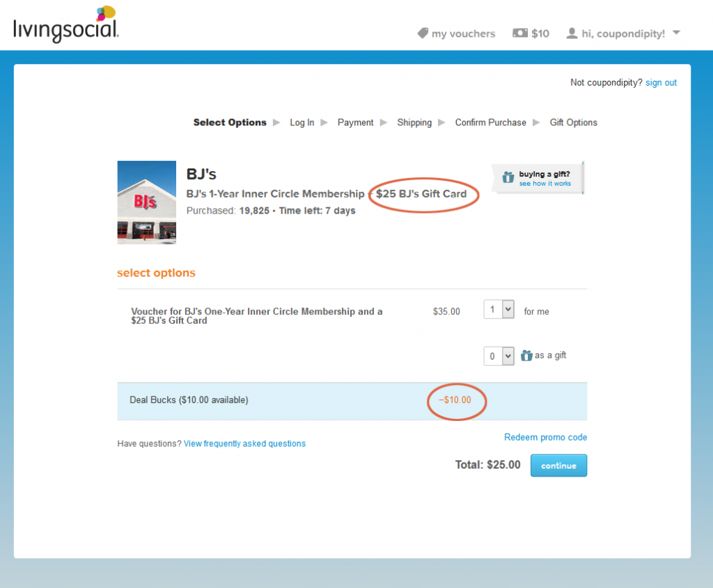This screenshot has width=713, height=588.
Task: Open the 'for me' quantity dropdown
Action: 499,310
